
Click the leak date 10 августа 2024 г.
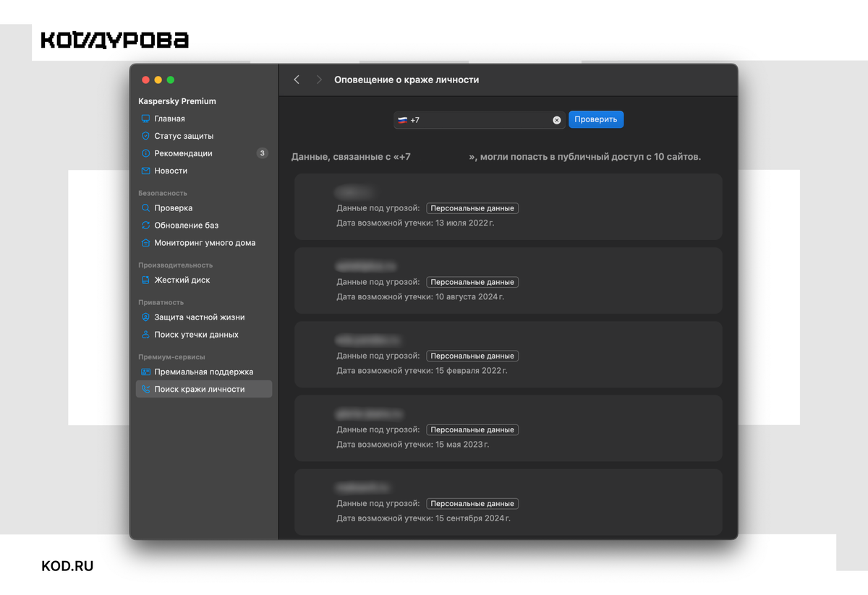point(469,297)
